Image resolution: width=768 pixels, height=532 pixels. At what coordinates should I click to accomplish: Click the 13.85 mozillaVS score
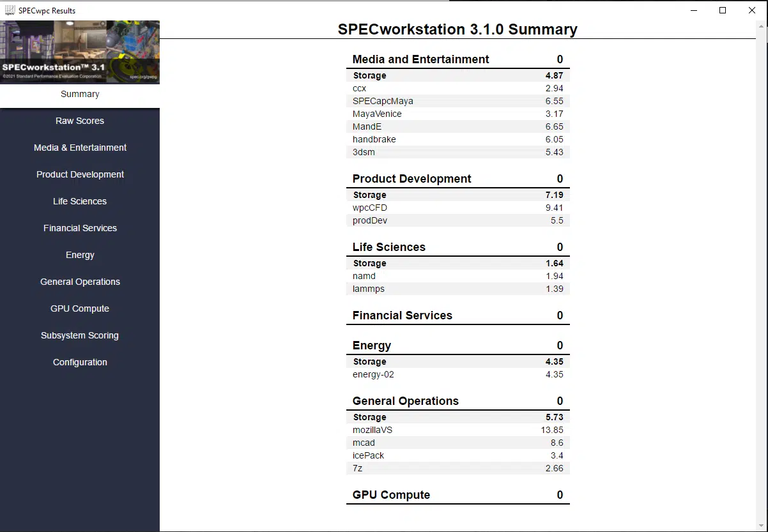click(552, 430)
